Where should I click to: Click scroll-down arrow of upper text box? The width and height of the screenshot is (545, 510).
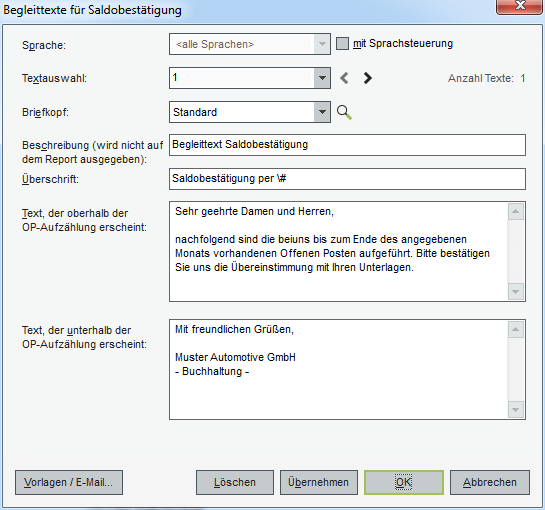click(x=515, y=291)
